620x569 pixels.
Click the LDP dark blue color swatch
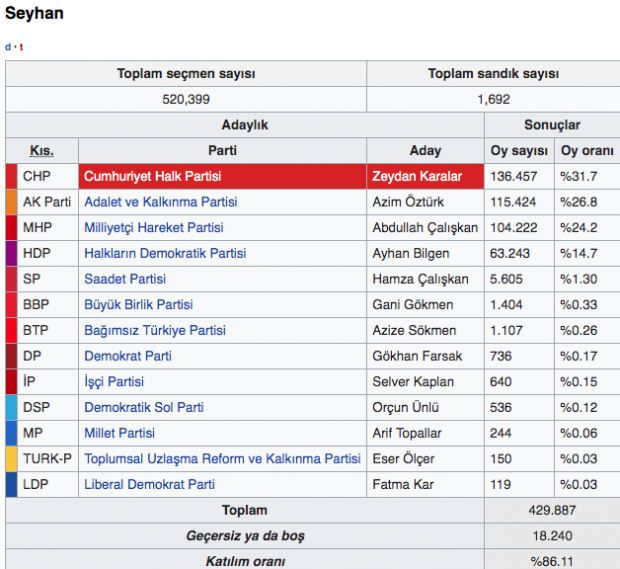point(11,485)
